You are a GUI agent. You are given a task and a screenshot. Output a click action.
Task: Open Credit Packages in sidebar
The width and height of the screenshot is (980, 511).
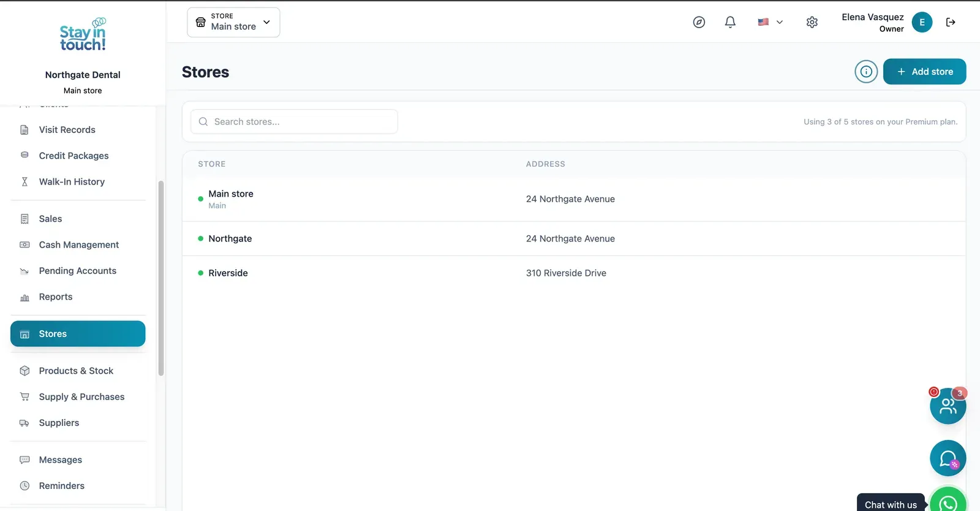(78, 156)
